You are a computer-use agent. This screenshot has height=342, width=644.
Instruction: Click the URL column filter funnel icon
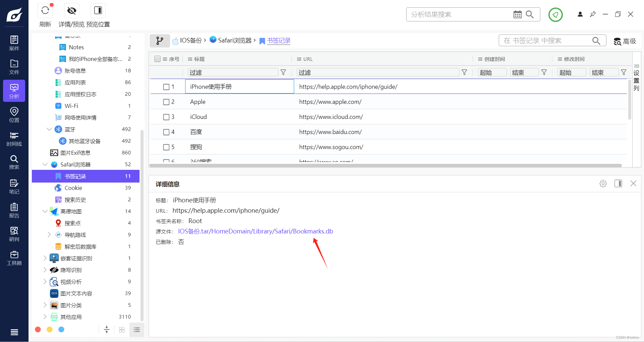[x=465, y=72]
